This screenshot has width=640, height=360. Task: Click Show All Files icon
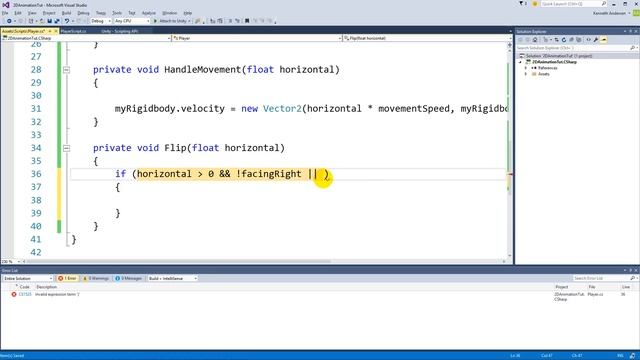click(x=579, y=40)
